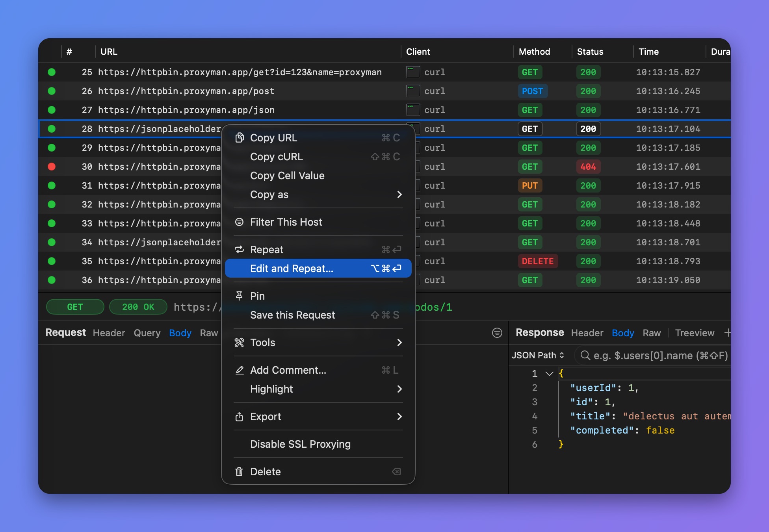Image resolution: width=769 pixels, height=532 pixels.
Task: Select the row 27 httpbin json URL
Action: coord(186,110)
